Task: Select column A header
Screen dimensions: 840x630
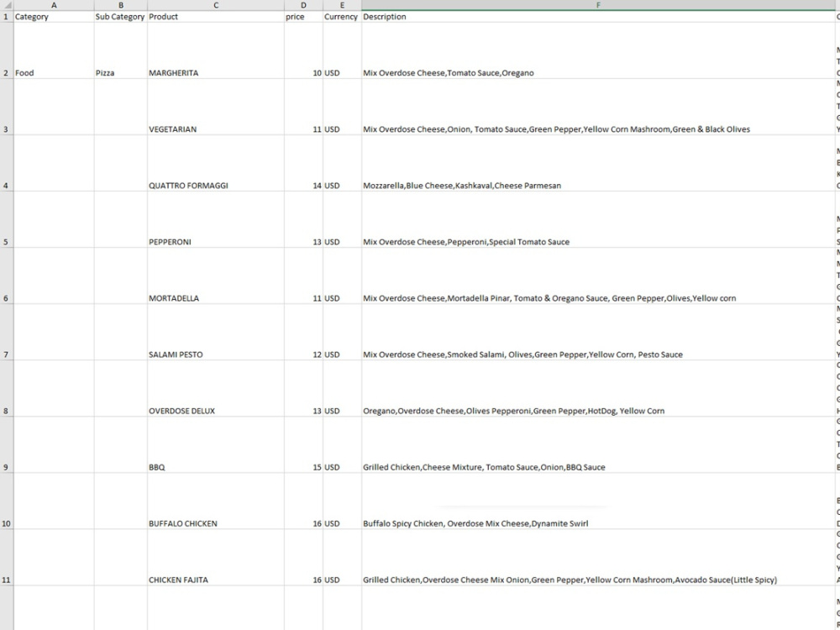Action: (x=54, y=5)
